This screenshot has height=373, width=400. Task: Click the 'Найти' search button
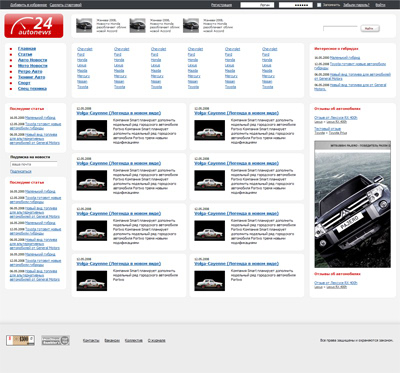pos(370,29)
